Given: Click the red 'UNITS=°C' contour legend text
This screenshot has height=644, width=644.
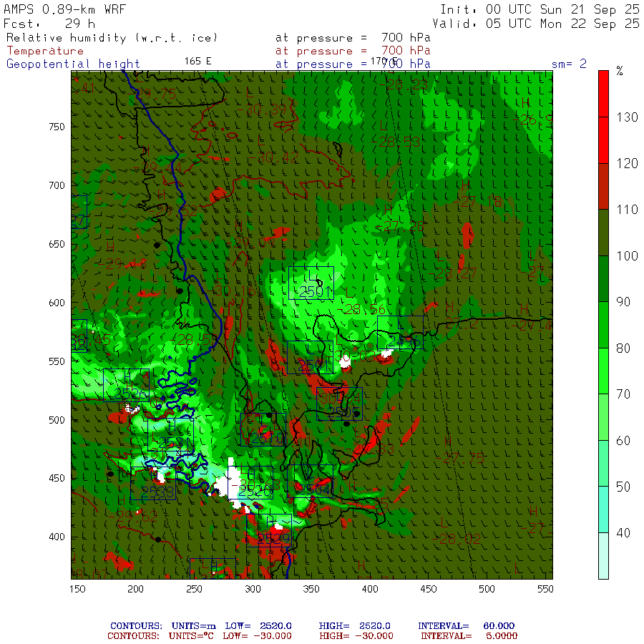Looking at the screenshot, I should (x=191, y=636).
